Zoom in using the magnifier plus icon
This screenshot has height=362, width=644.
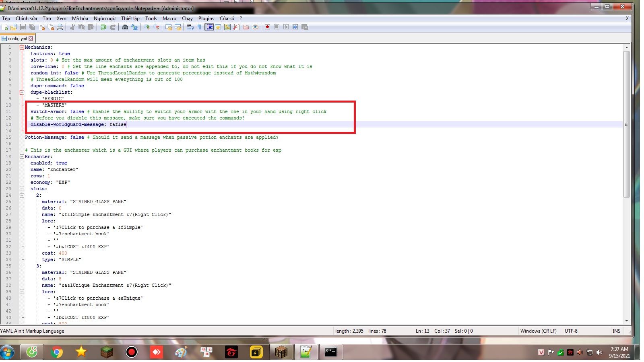[x=147, y=27]
